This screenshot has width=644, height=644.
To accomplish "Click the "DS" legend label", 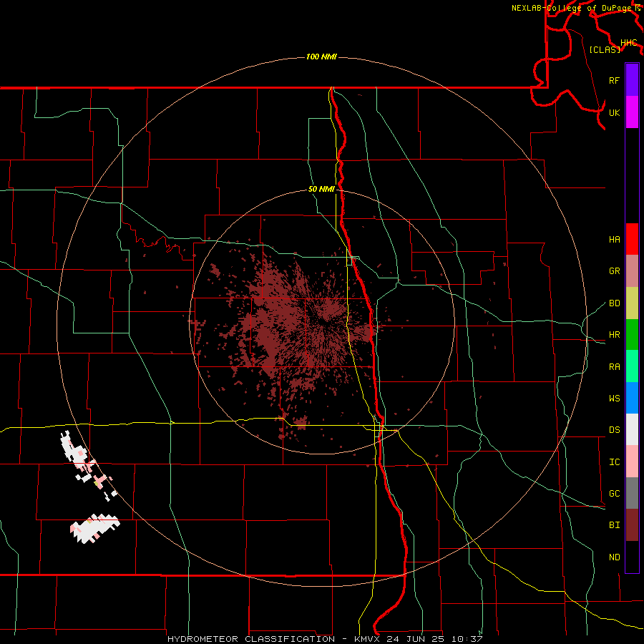I will pos(614,430).
